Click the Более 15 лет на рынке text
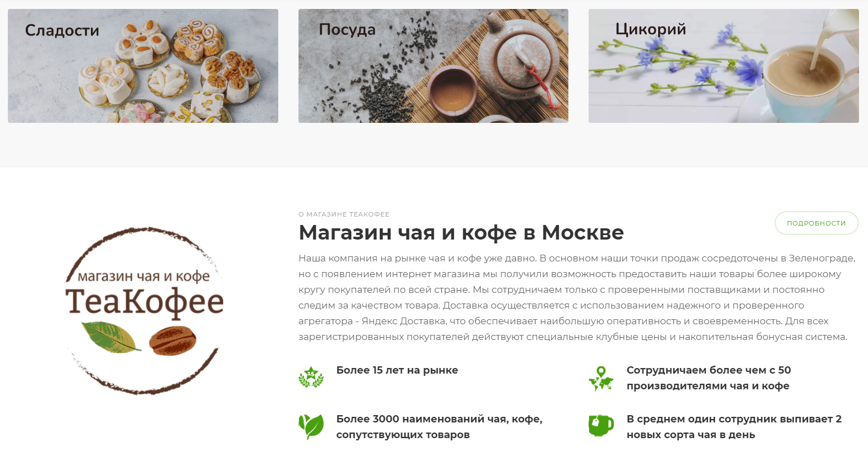The image size is (868, 469). [397, 370]
